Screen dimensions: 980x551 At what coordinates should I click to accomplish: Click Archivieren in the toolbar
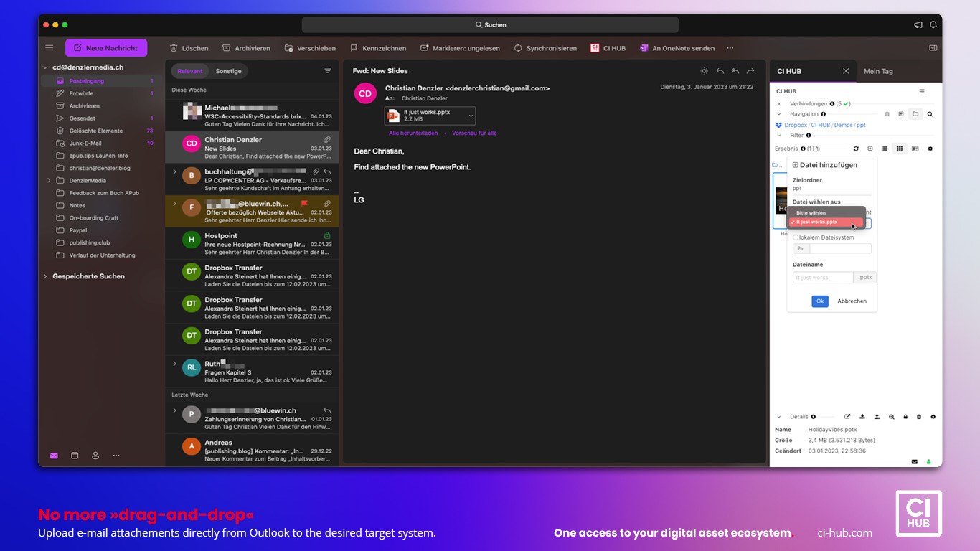246,48
